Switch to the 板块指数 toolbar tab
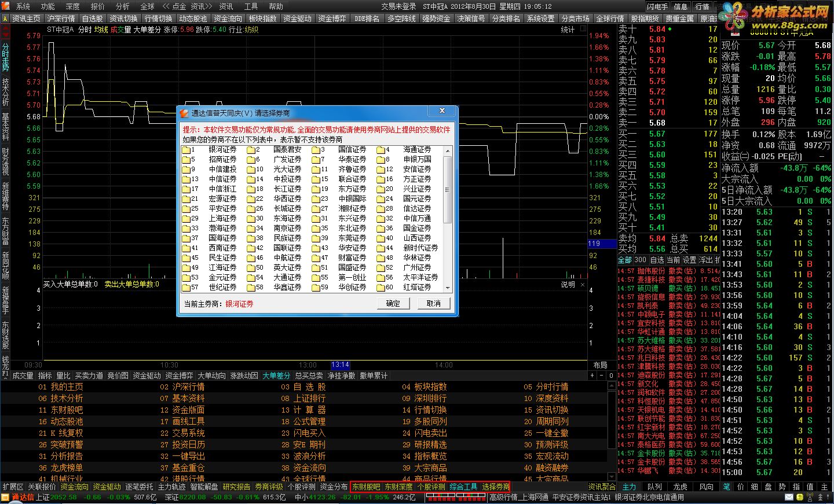 pyautogui.click(x=263, y=19)
